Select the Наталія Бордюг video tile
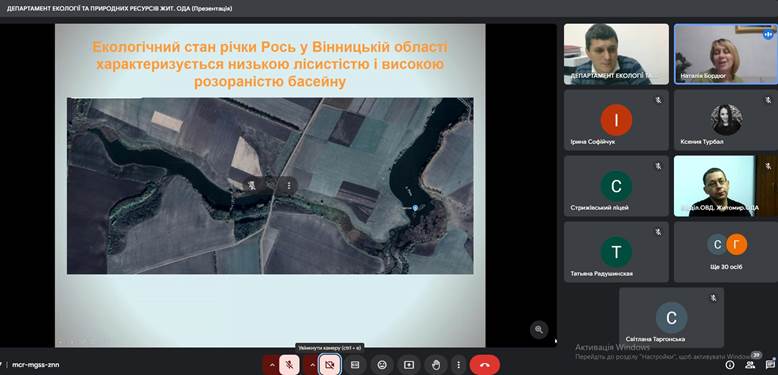Image resolution: width=778 pixels, height=375 pixels. coord(725,54)
